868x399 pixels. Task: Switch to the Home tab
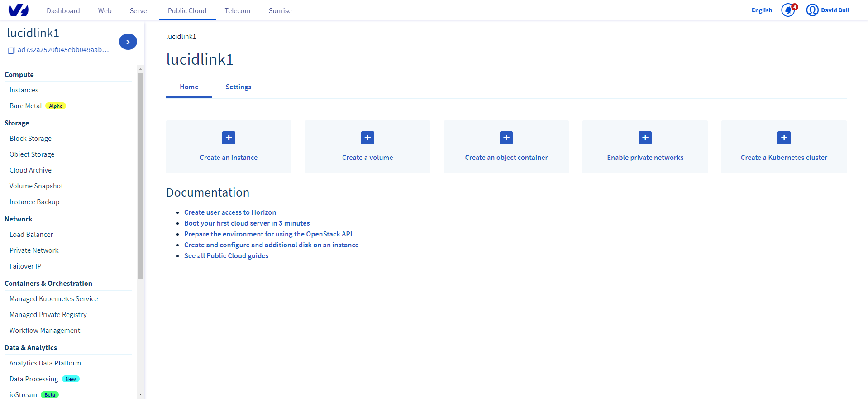tap(189, 87)
